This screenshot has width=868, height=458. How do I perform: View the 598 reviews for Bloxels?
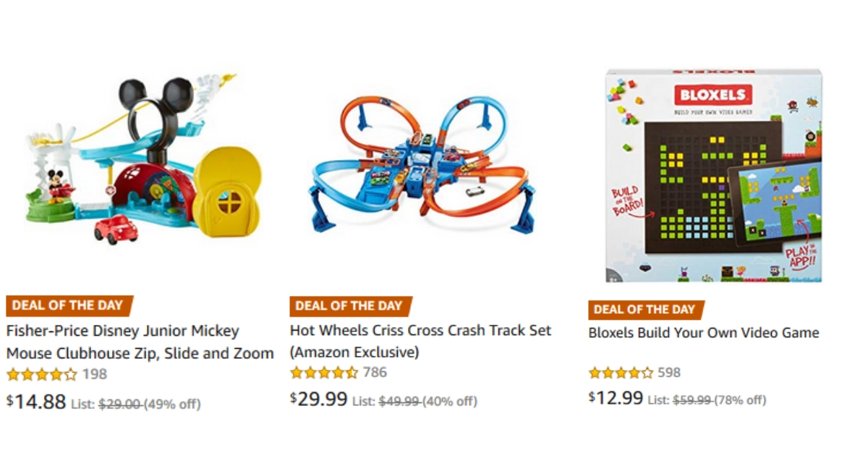(669, 373)
